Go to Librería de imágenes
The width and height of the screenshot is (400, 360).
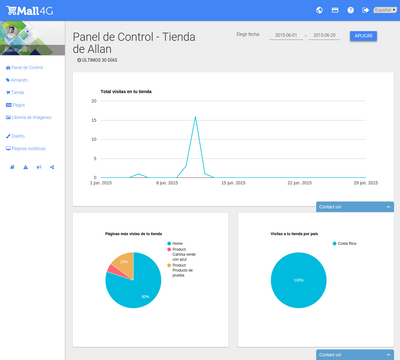pos(29,117)
